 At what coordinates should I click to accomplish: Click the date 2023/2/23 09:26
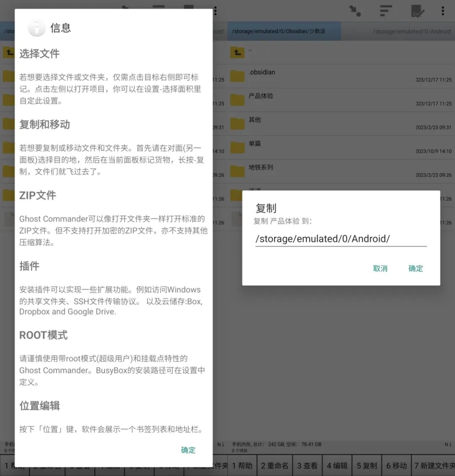[434, 175]
